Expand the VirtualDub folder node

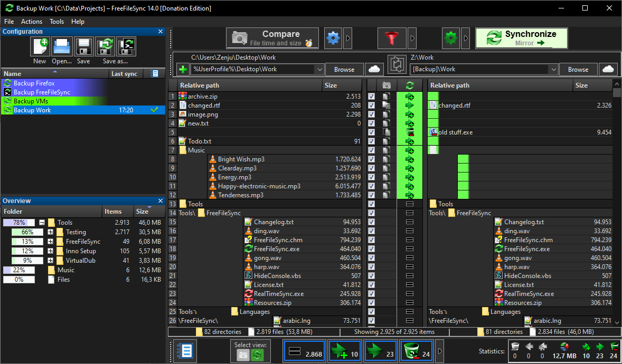(x=50, y=261)
